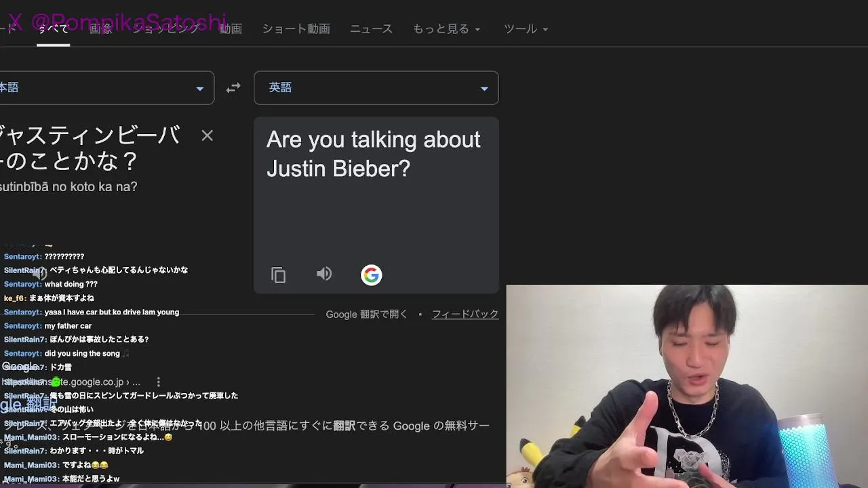The width and height of the screenshot is (868, 488).
Task: Switch to the ショッピング results tab
Action: pos(165,28)
